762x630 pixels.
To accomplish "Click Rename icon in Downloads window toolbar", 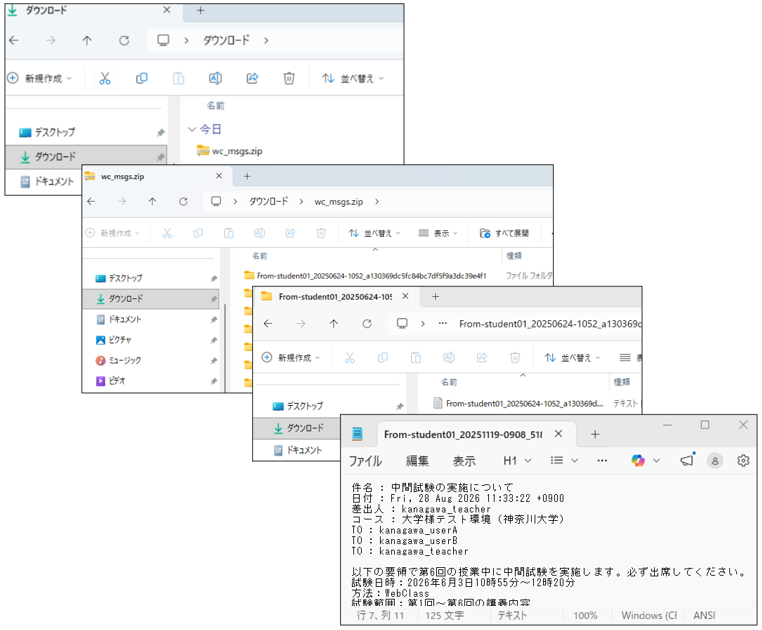I will (x=215, y=78).
